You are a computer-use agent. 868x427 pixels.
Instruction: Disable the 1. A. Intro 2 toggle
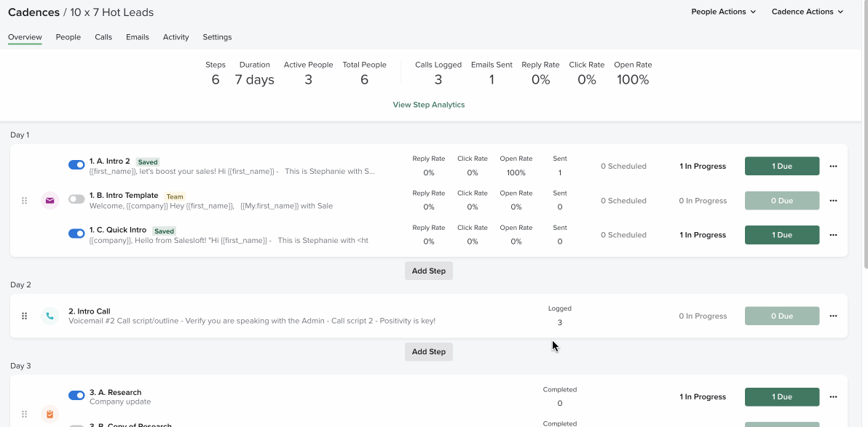click(x=76, y=165)
